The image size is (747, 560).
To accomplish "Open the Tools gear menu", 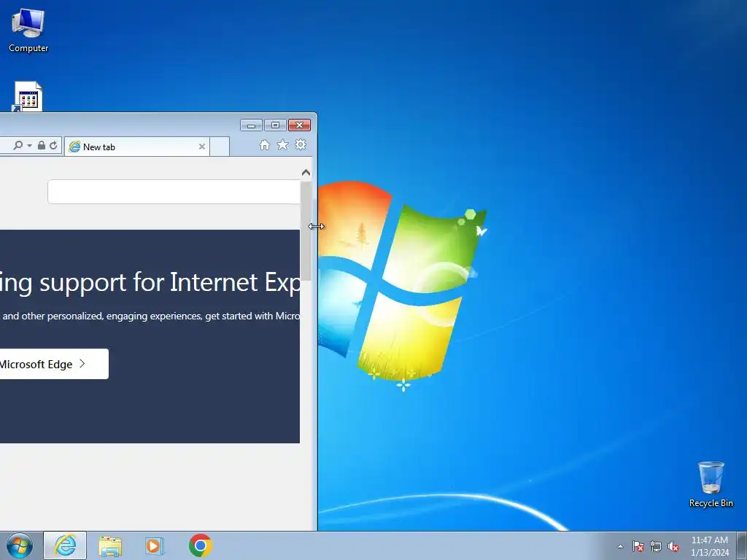I will (301, 145).
